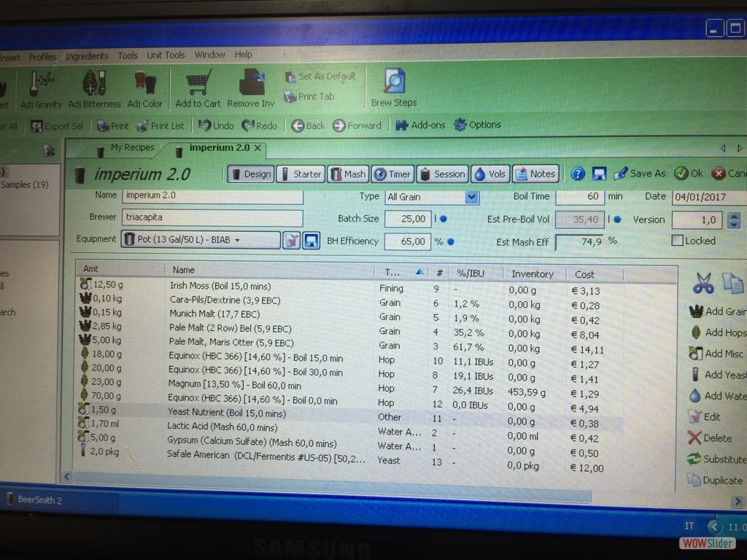This screenshot has width=747, height=560.
Task: Toggle the Locked checkbox
Action: pyautogui.click(x=677, y=241)
